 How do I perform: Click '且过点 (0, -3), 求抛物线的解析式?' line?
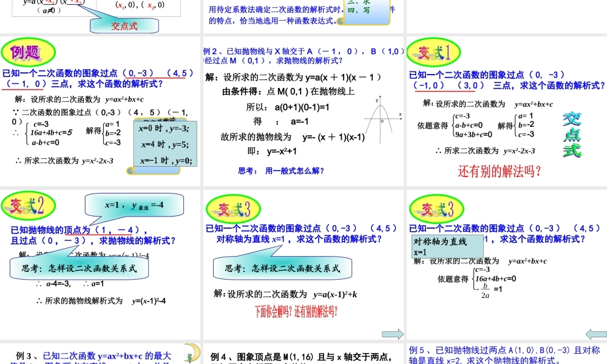coord(93,241)
